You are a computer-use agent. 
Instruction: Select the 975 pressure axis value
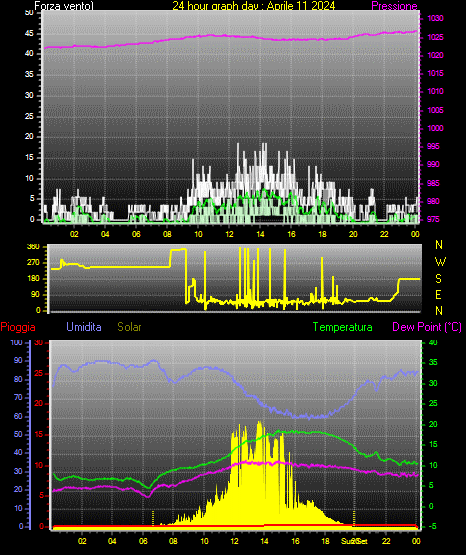[433, 219]
